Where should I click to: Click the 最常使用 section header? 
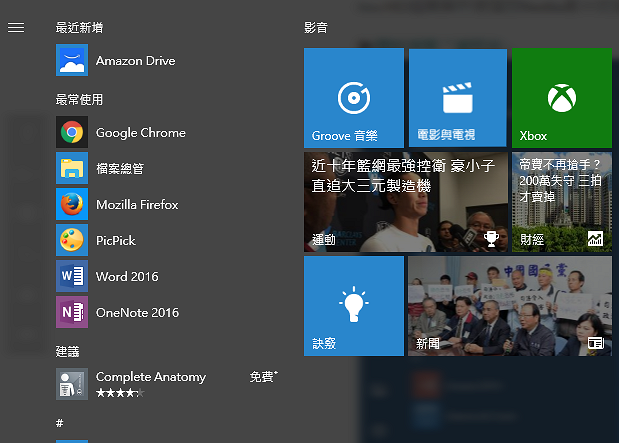point(79,99)
